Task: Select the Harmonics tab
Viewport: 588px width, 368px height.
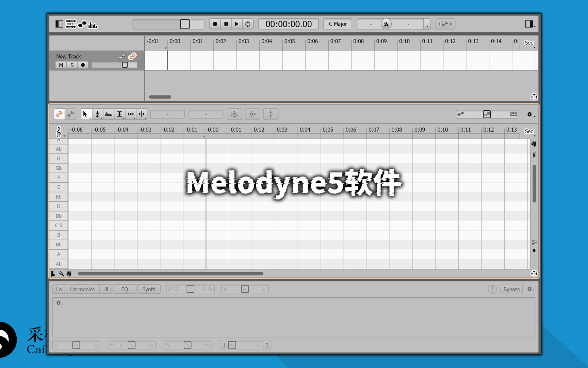Action: pos(82,289)
